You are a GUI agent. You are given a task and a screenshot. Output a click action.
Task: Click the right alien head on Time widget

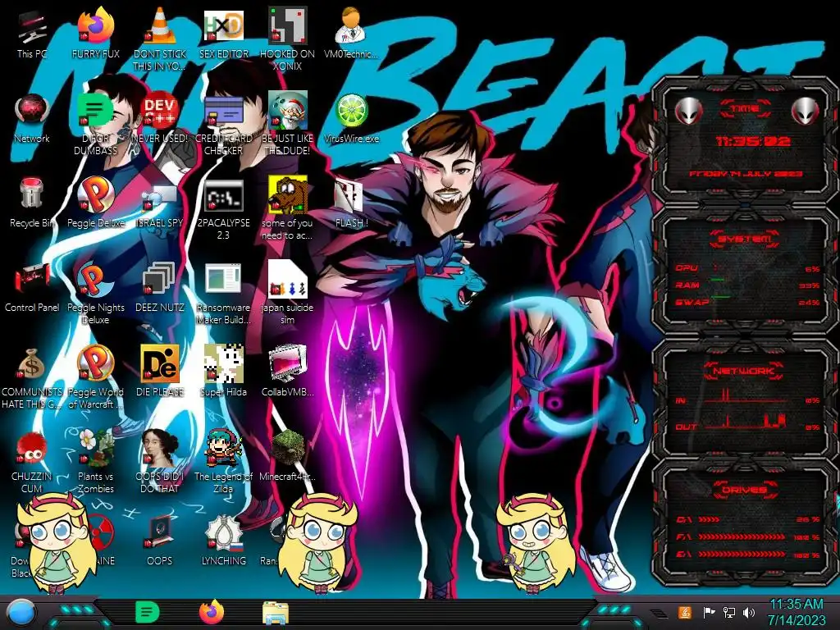click(x=806, y=111)
